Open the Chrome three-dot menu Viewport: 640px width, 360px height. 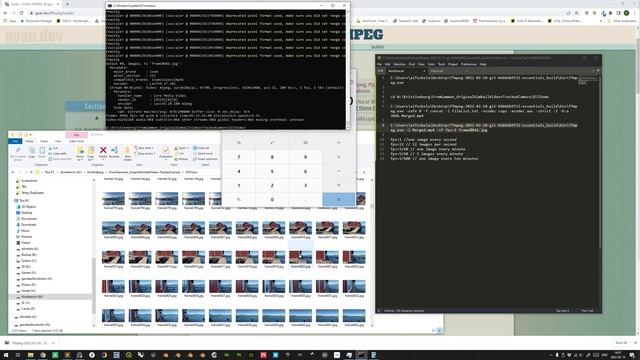pos(635,13)
